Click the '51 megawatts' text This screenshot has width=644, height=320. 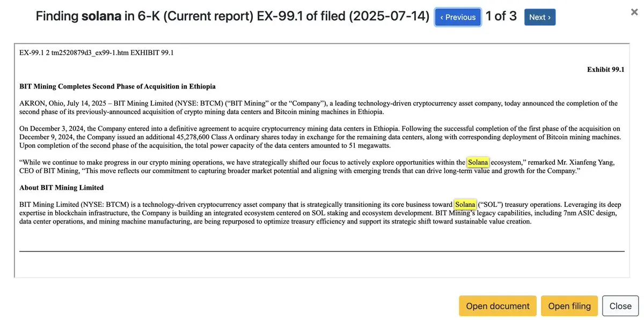click(x=369, y=146)
